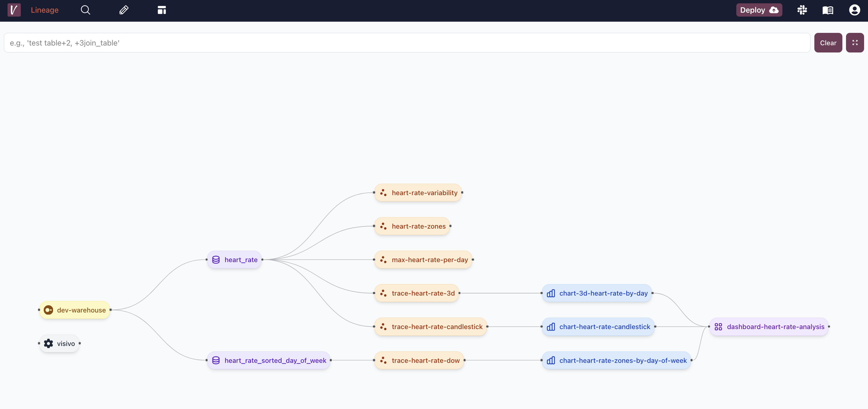868x409 pixels.
Task: Open the user account profile icon
Action: coord(854,10)
